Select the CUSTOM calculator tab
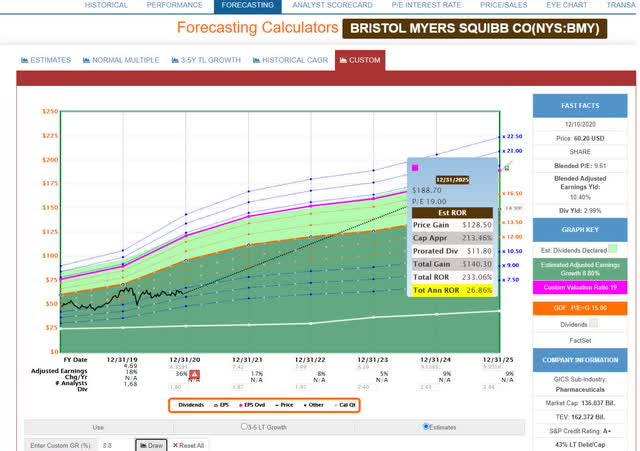640x451 pixels. point(360,60)
